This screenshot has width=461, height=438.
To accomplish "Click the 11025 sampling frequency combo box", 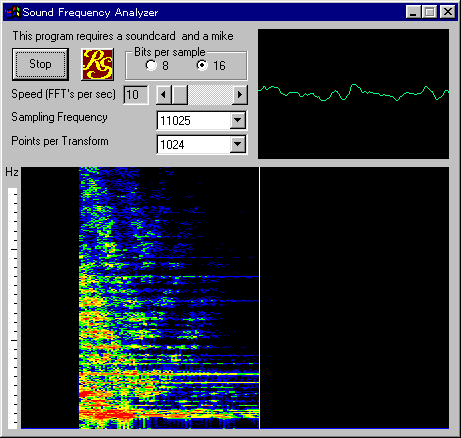I will pos(202,120).
